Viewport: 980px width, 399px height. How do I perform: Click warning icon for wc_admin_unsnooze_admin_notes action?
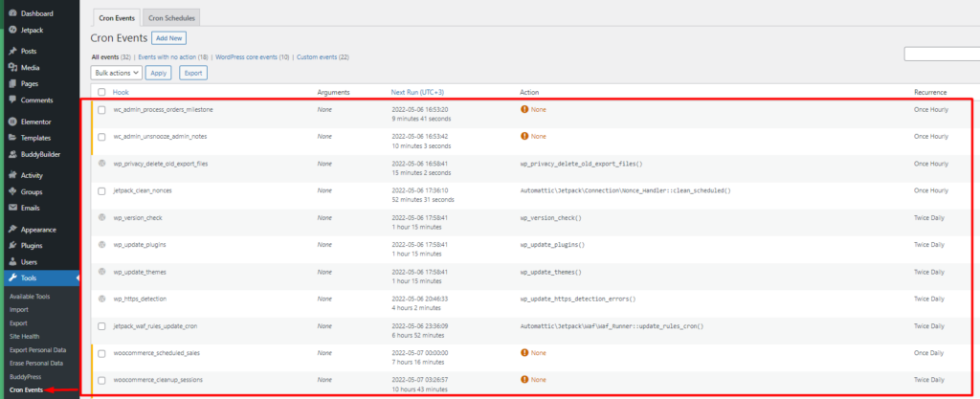(x=523, y=136)
